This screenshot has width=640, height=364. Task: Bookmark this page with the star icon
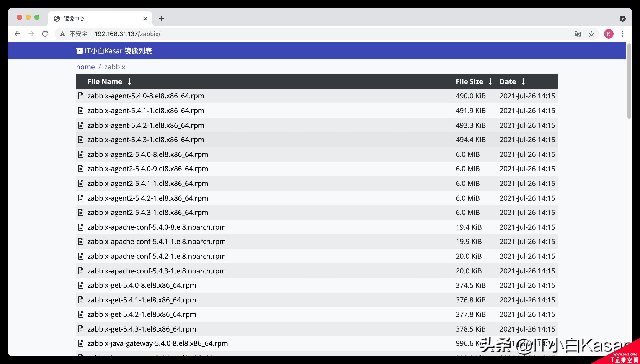click(591, 34)
